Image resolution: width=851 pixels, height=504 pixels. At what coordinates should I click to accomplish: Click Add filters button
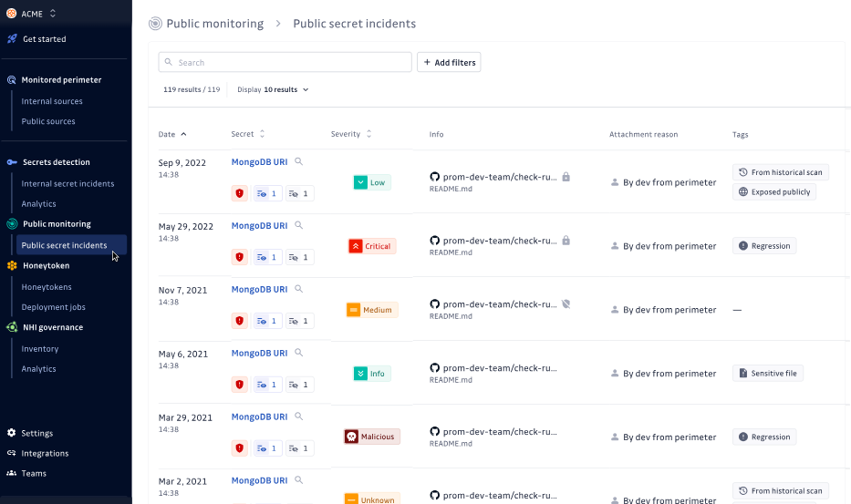pos(449,62)
